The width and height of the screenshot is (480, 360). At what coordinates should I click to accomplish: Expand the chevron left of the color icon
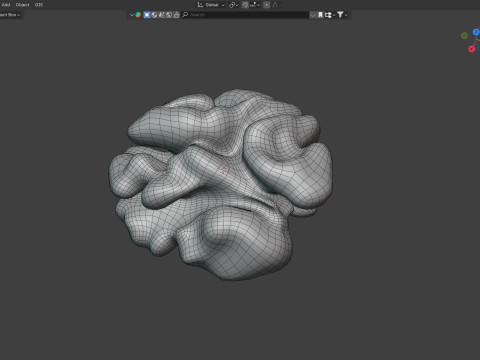(132, 15)
